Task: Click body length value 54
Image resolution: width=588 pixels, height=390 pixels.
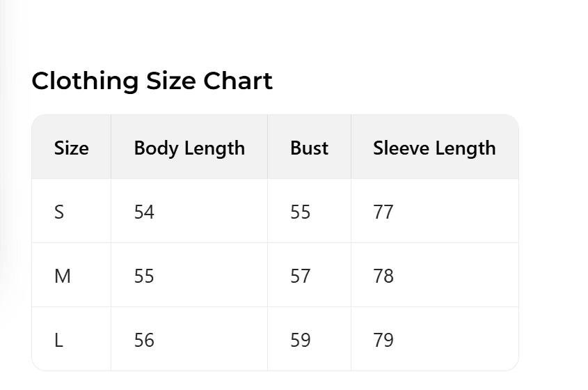Action: (x=144, y=212)
